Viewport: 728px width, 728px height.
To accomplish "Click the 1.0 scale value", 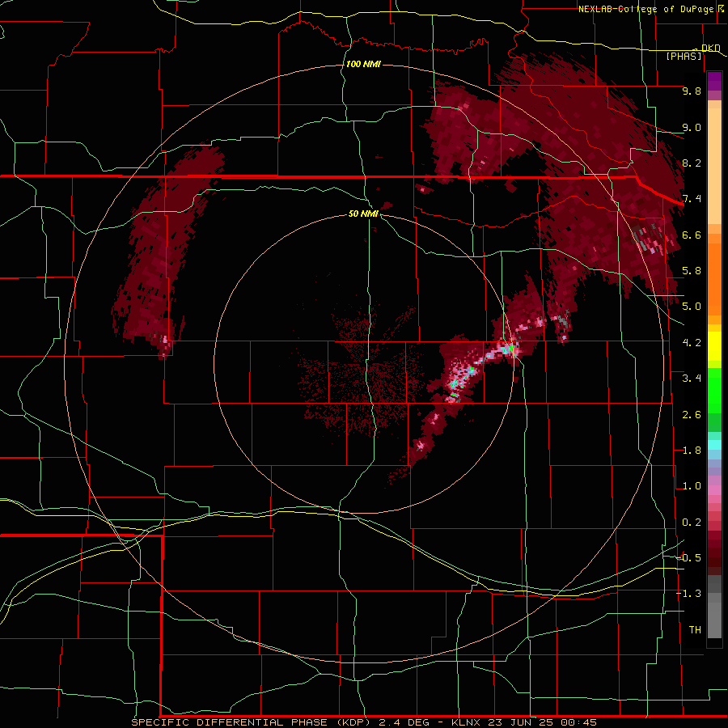I will tap(692, 486).
